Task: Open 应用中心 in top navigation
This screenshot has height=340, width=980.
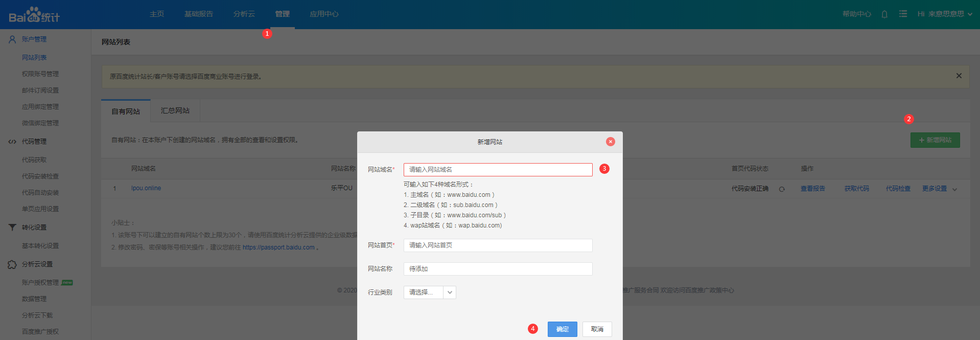Action: pos(324,14)
